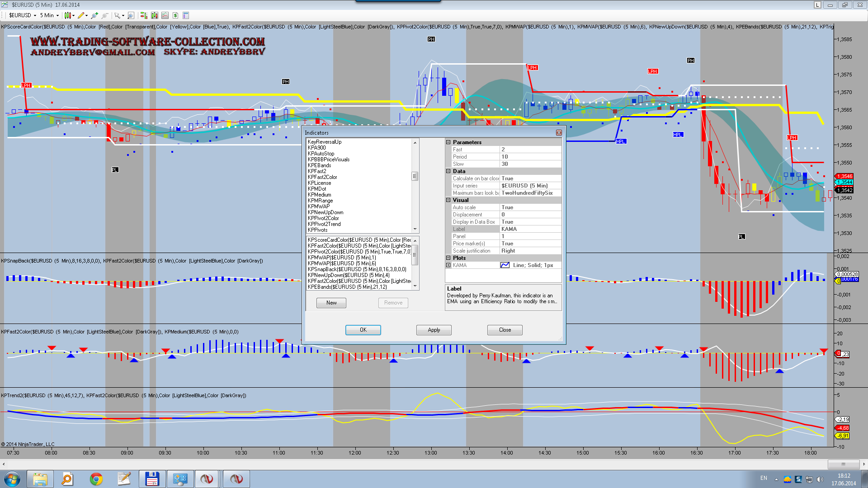Collapse the Visual section
This screenshot has height=488, width=868.
coord(448,200)
